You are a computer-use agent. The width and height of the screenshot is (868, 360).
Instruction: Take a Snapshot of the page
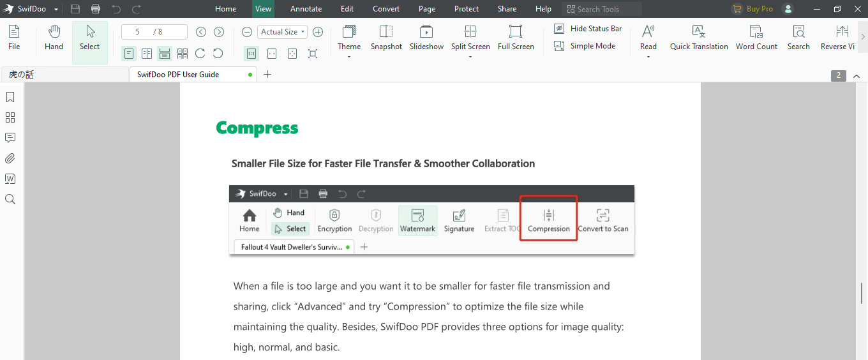(386, 38)
